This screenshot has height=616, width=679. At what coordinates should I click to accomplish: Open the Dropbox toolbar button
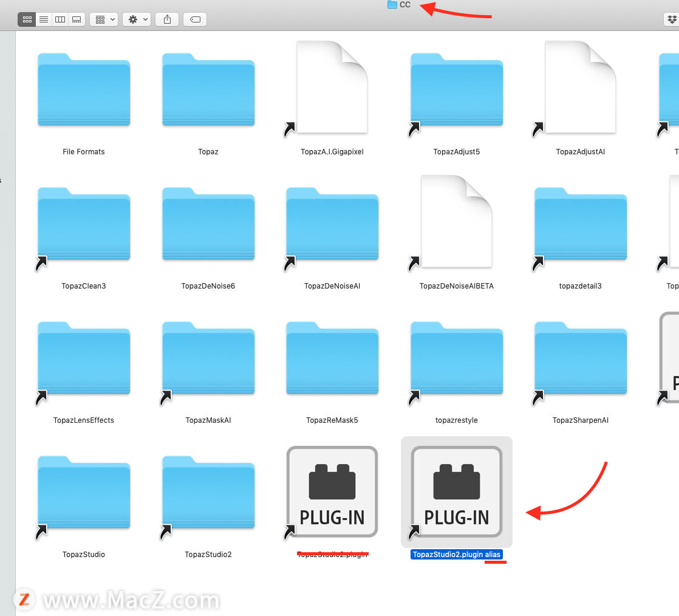pyautogui.click(x=671, y=19)
